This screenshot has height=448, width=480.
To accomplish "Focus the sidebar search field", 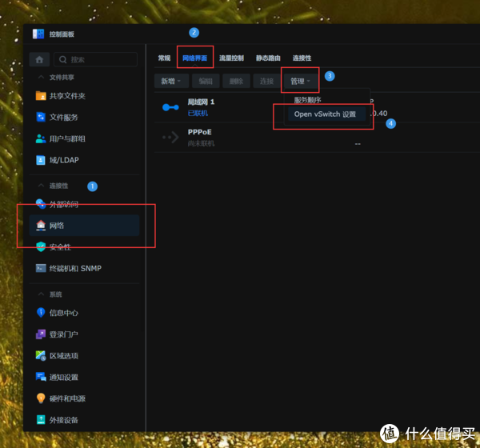I will [95, 59].
